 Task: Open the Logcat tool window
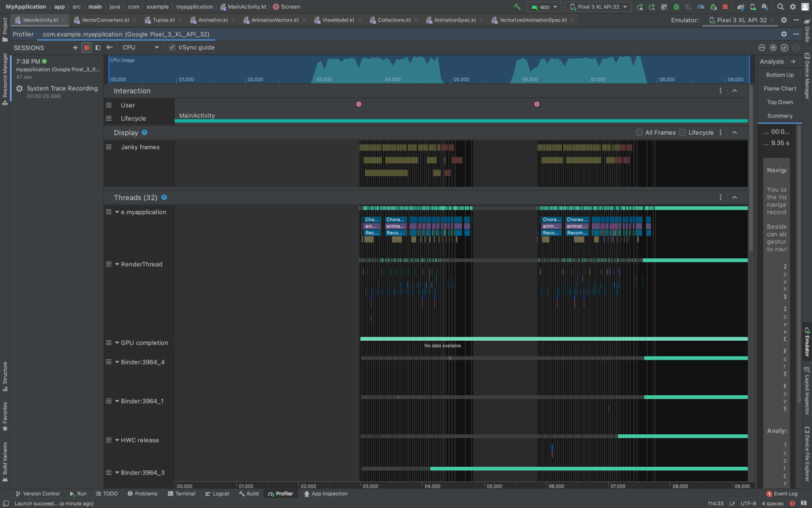pos(217,493)
